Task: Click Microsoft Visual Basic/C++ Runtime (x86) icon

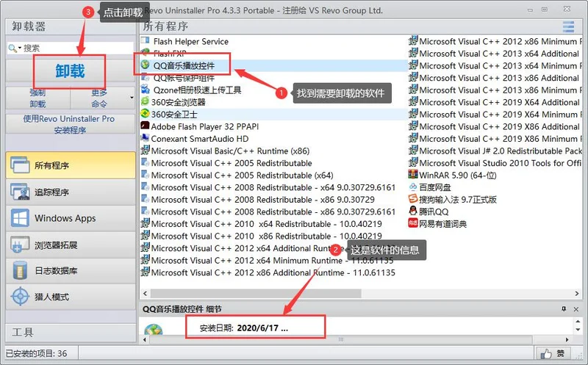Action: click(x=145, y=151)
